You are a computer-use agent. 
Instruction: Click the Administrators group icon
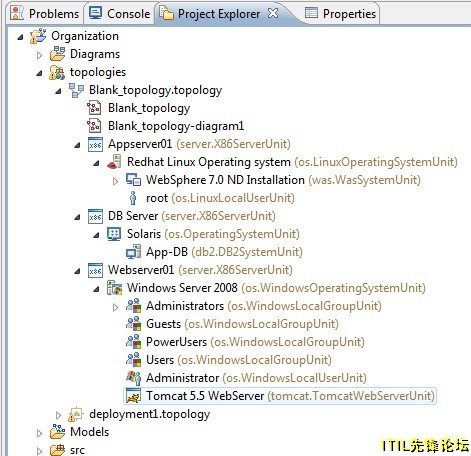[x=133, y=306]
